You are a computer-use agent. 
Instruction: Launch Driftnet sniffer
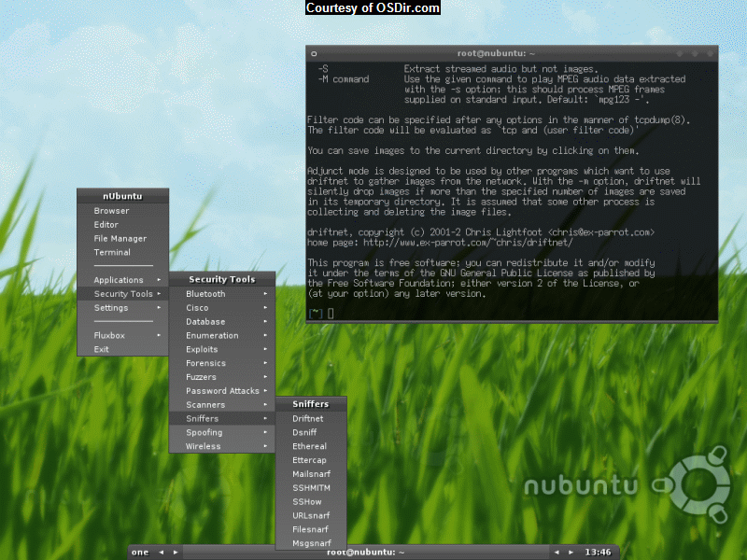point(311,418)
